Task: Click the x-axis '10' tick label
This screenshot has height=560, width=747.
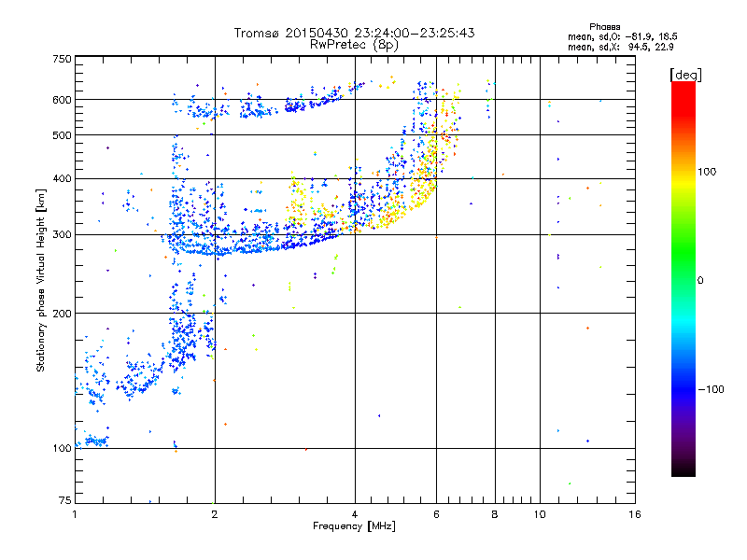Action: [x=540, y=514]
